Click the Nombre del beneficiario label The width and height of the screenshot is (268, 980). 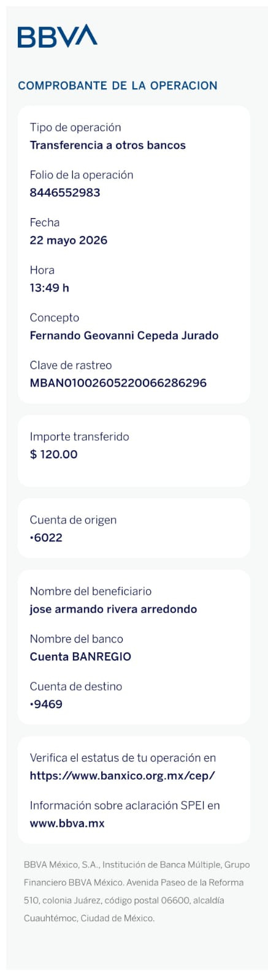click(90, 591)
